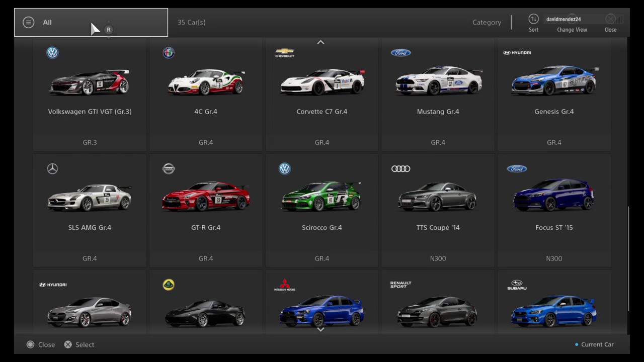This screenshot has width=644, height=362.
Task: Click the Mitsubishi Motors logo
Action: click(x=285, y=285)
